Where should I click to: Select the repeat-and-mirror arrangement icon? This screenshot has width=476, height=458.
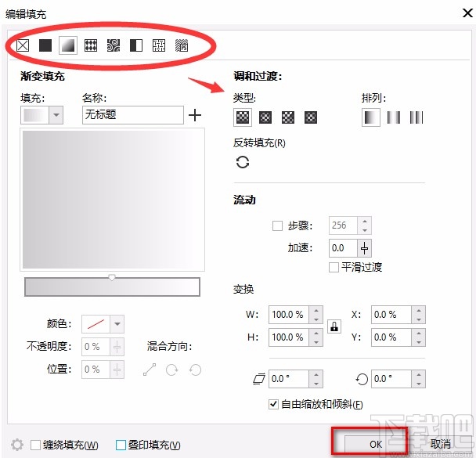pyautogui.click(x=394, y=117)
